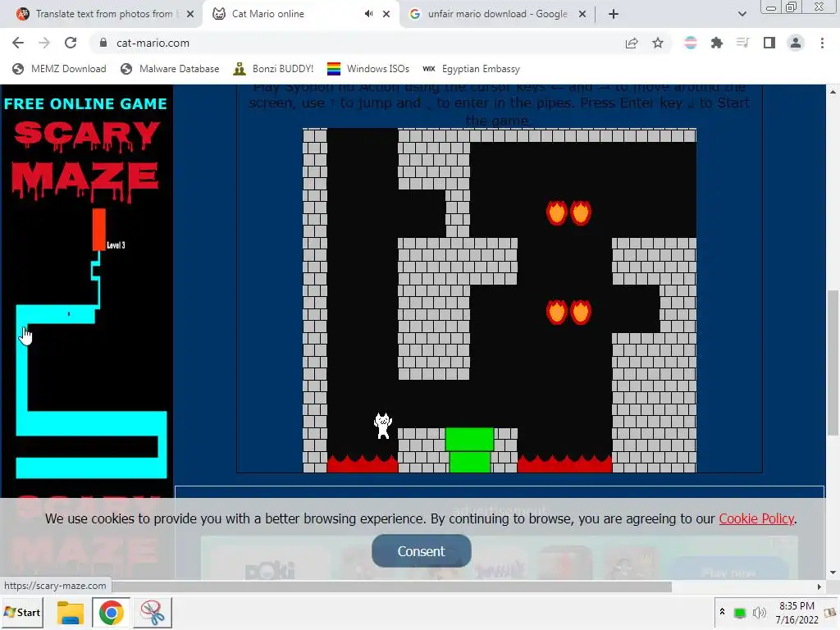Mute the Cat Mario online tab audio
840x630 pixels.
368,14
